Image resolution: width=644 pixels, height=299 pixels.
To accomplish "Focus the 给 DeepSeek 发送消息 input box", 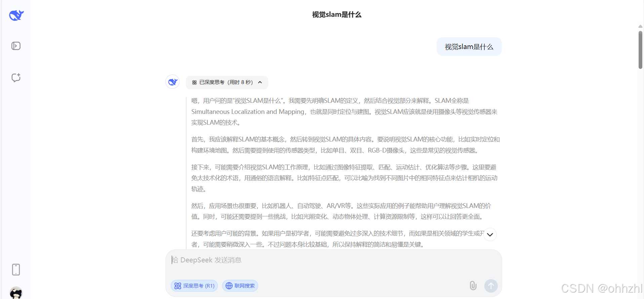I will 333,260.
